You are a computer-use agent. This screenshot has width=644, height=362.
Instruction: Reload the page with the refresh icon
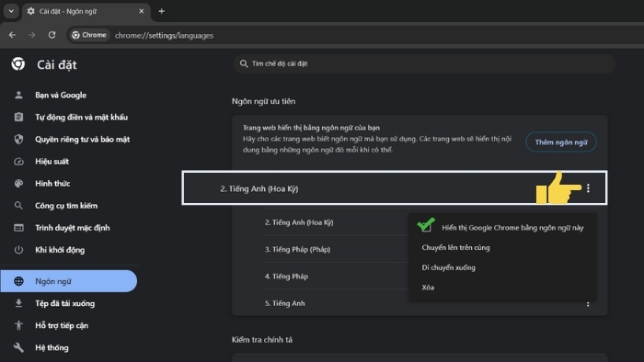52,35
